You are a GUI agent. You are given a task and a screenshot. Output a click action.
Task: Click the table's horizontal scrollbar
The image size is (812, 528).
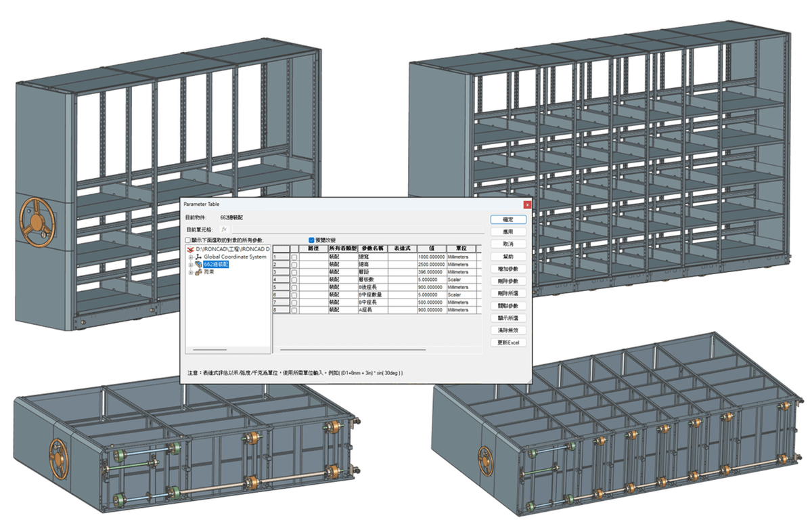tap(352, 349)
